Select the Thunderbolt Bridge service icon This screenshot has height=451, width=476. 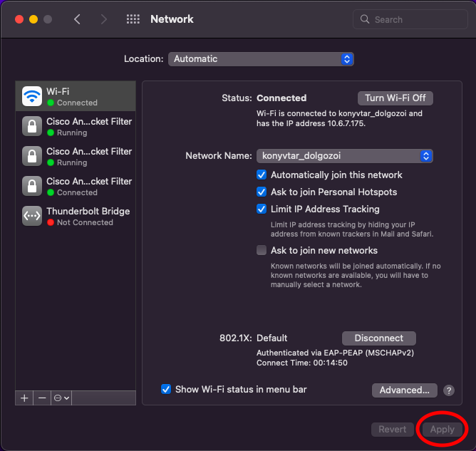(32, 217)
